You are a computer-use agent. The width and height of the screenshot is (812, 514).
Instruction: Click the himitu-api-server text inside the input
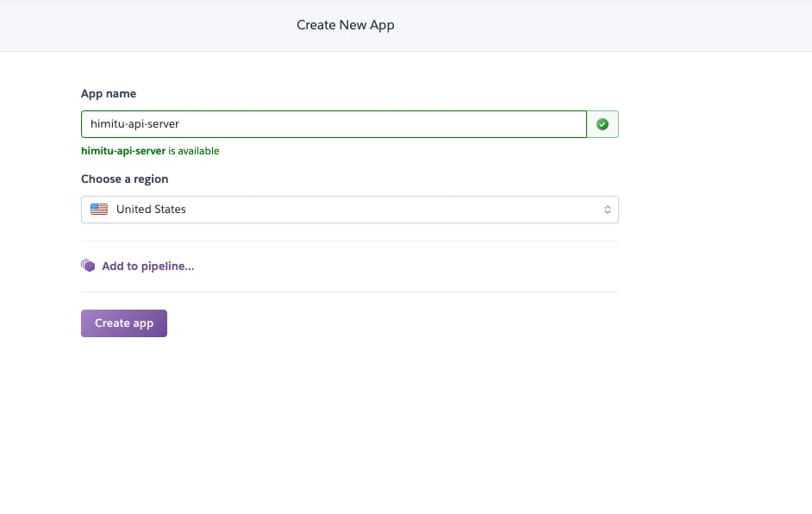tap(134, 124)
